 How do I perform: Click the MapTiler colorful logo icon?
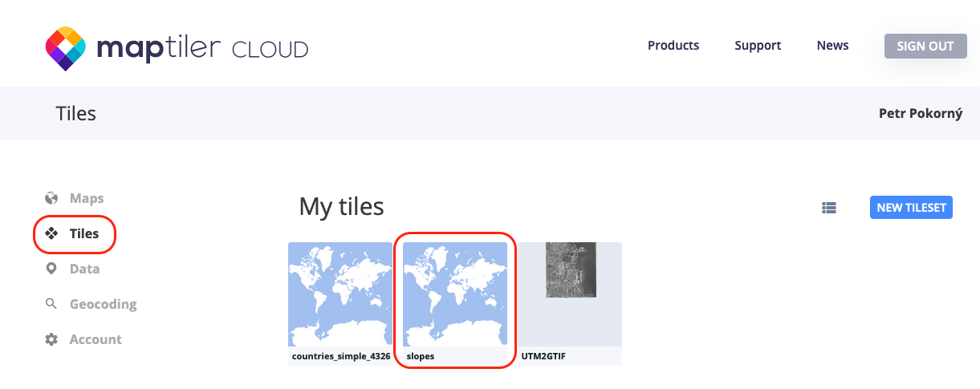coord(65,47)
